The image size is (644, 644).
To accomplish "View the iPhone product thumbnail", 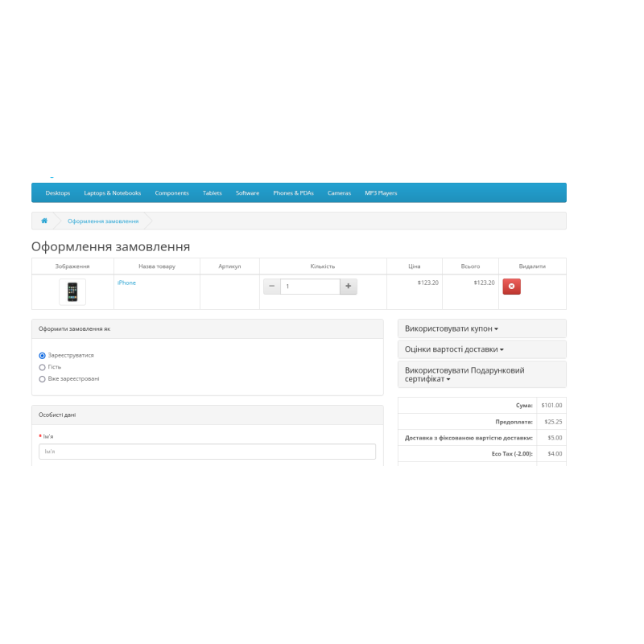I will pyautogui.click(x=72, y=291).
